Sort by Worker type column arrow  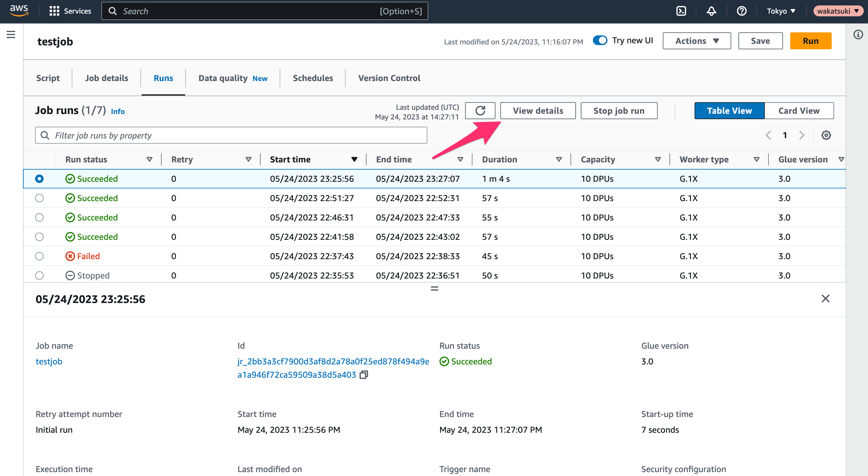pyautogui.click(x=756, y=159)
